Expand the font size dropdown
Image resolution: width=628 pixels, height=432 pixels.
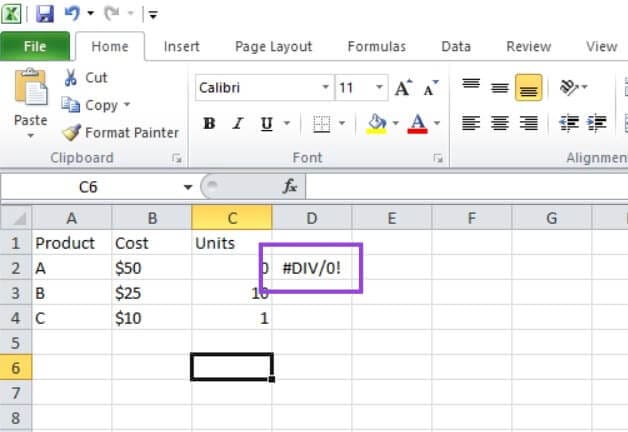376,89
